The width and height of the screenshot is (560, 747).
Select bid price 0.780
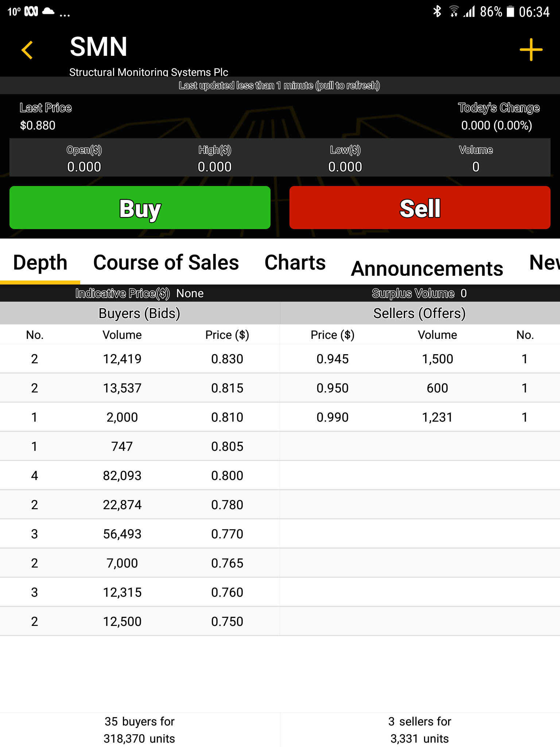click(227, 505)
